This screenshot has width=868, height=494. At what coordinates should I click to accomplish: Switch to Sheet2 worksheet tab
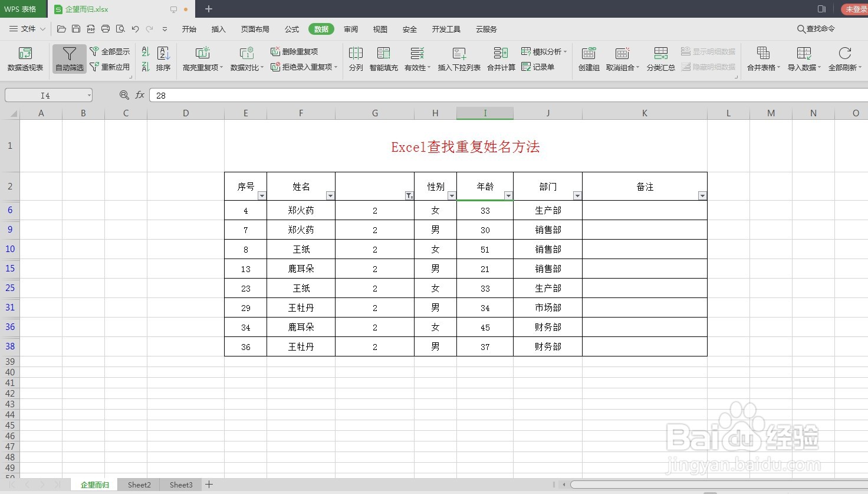coord(139,485)
